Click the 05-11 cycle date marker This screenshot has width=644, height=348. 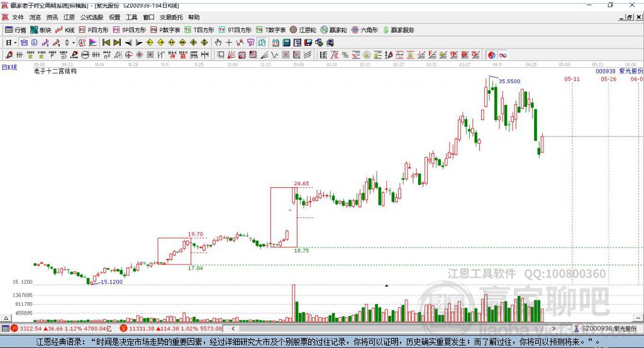coord(572,79)
